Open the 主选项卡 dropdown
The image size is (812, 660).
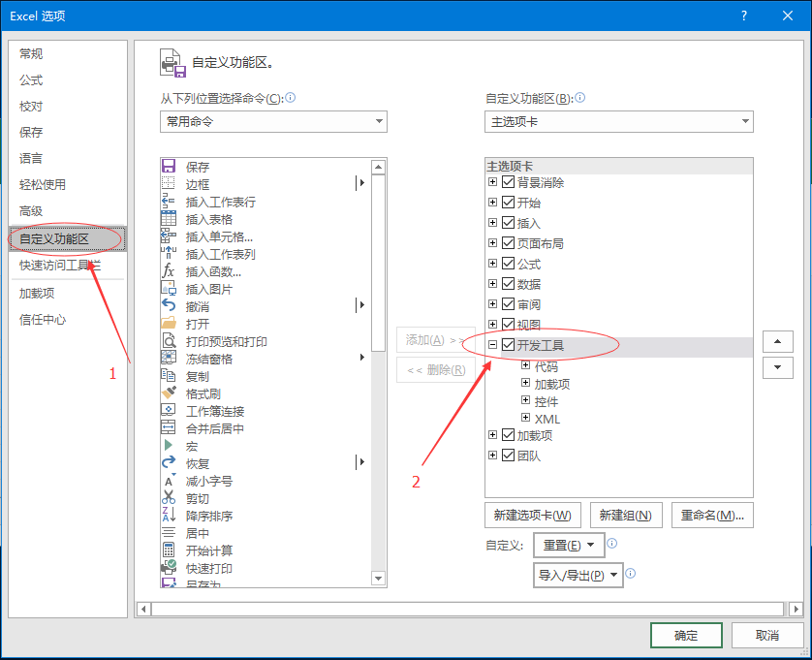tap(619, 122)
